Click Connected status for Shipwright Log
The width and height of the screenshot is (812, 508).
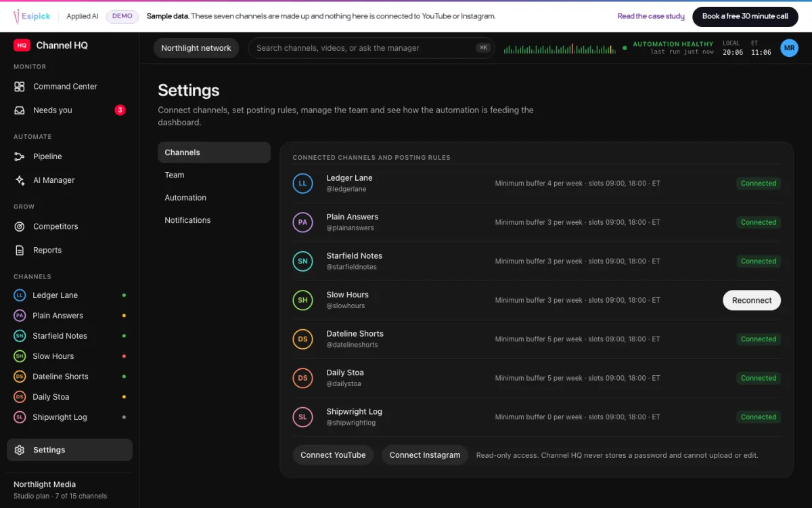759,417
